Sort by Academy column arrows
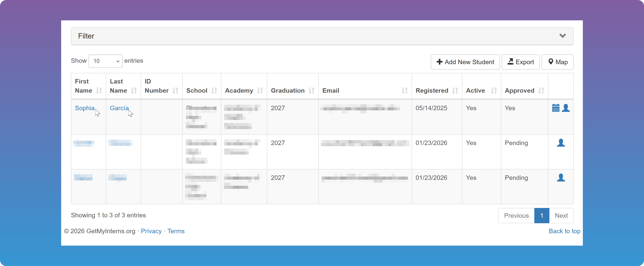The width and height of the screenshot is (644, 266). [x=260, y=91]
